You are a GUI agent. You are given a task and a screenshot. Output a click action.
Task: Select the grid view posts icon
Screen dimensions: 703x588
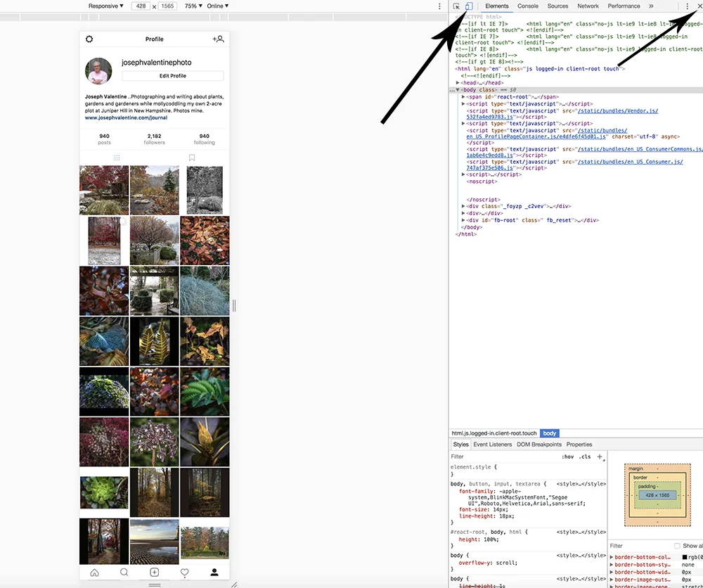tap(117, 158)
